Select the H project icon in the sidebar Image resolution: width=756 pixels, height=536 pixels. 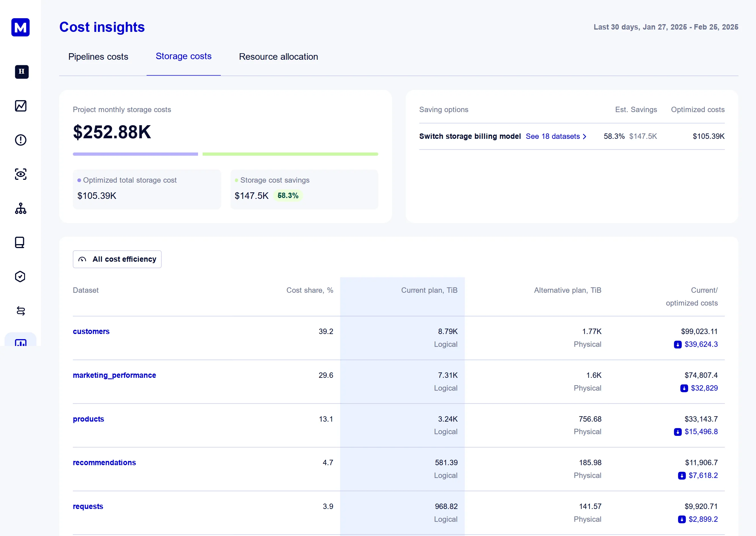coord(21,72)
